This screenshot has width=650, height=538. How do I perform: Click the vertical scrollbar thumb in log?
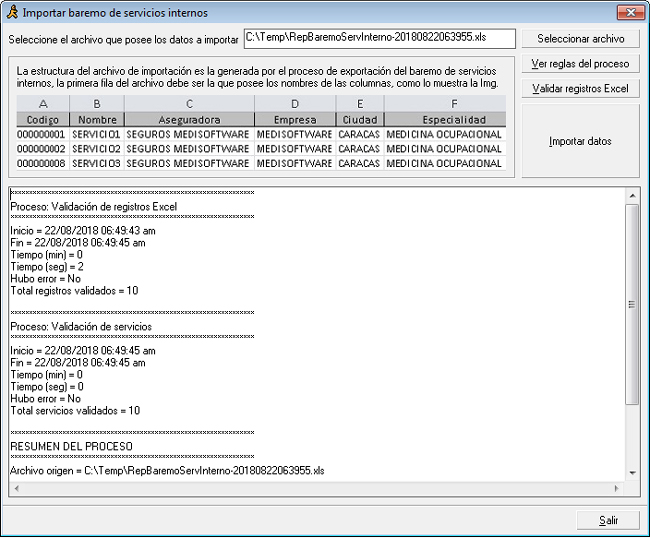click(632, 305)
